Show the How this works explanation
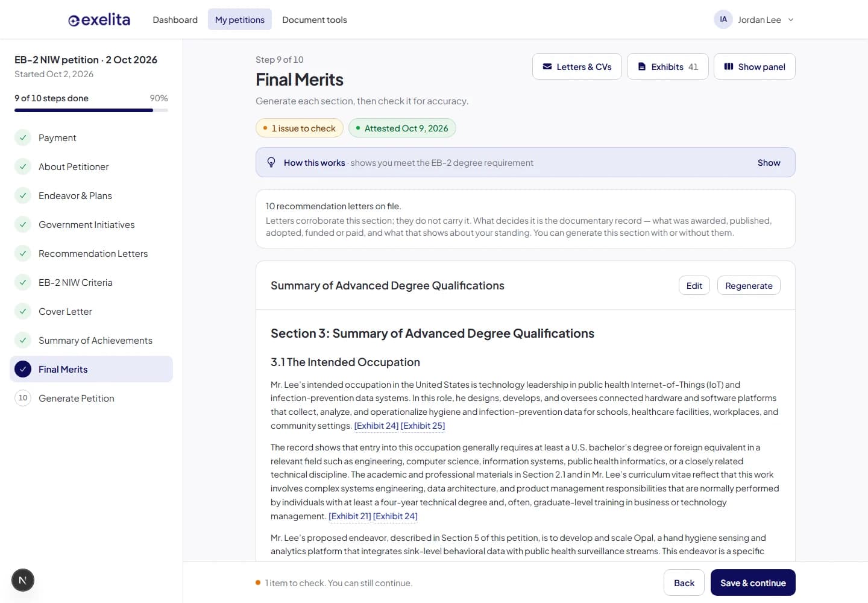 click(x=769, y=163)
